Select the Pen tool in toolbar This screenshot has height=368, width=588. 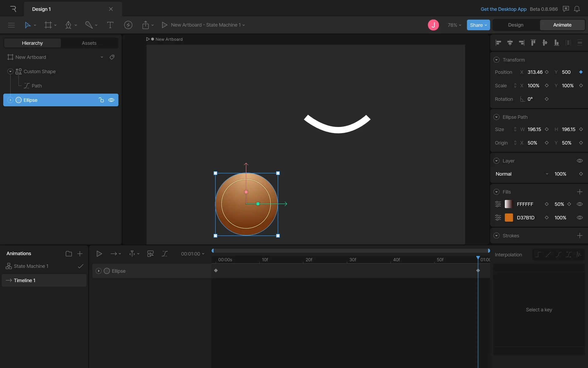point(68,25)
